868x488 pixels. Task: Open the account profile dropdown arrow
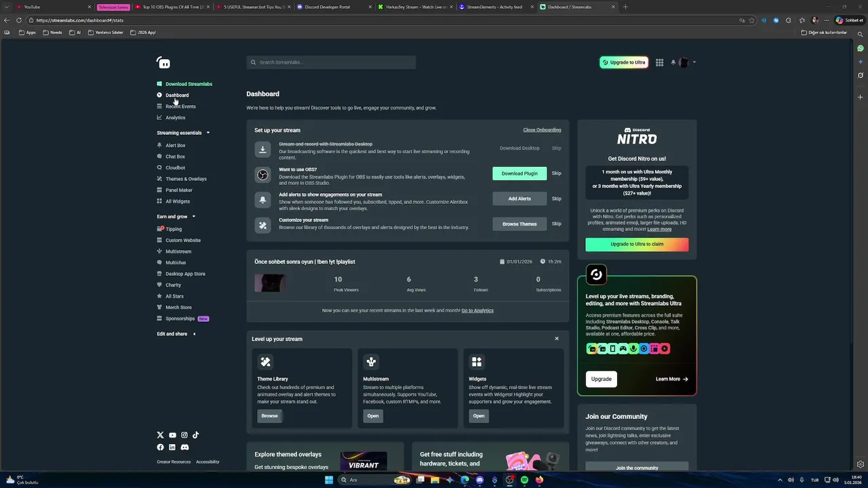tap(694, 62)
